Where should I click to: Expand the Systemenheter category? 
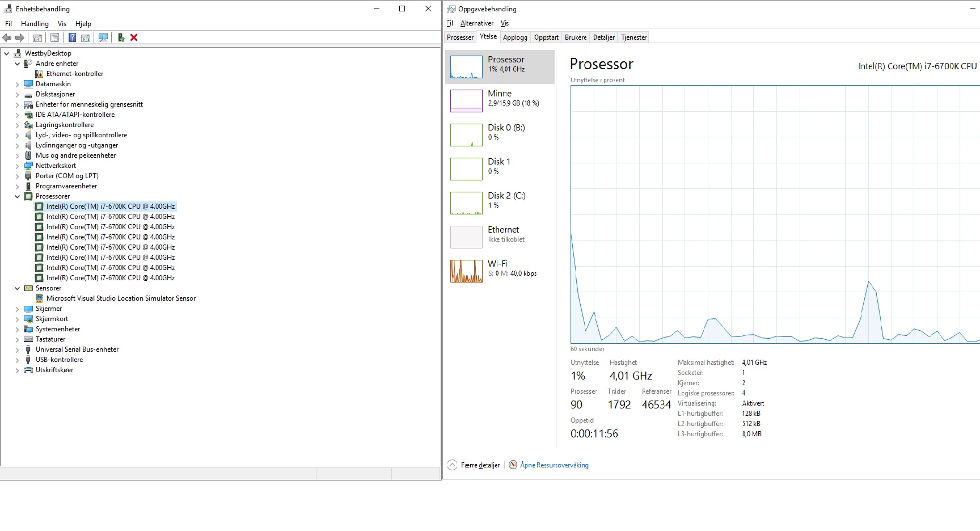(x=18, y=329)
